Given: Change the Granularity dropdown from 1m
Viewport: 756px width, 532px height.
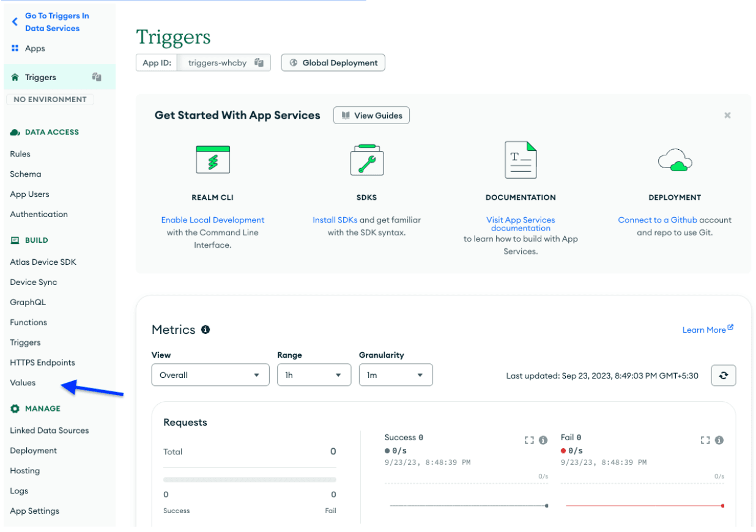Looking at the screenshot, I should click(395, 375).
